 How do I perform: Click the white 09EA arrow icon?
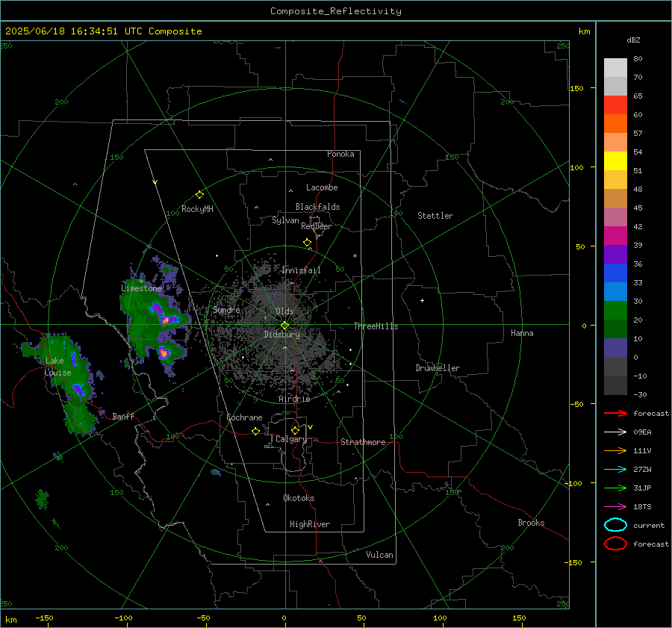coord(615,432)
